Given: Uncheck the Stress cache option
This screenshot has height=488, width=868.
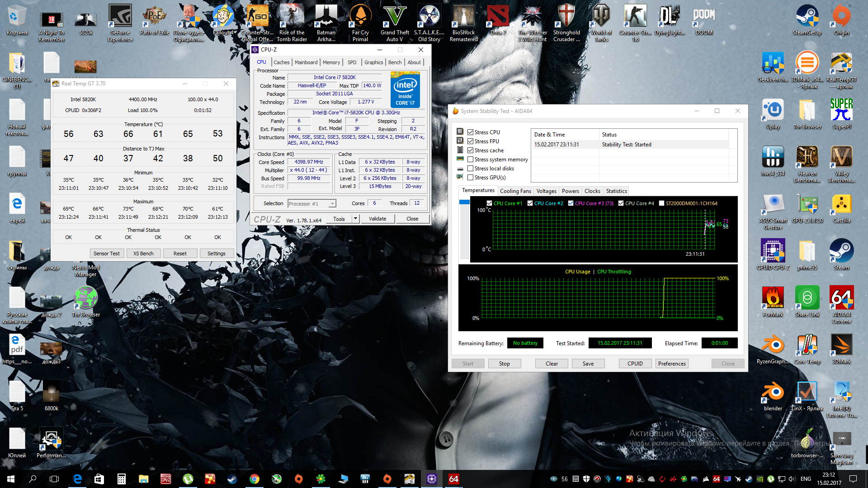Looking at the screenshot, I should [x=471, y=150].
